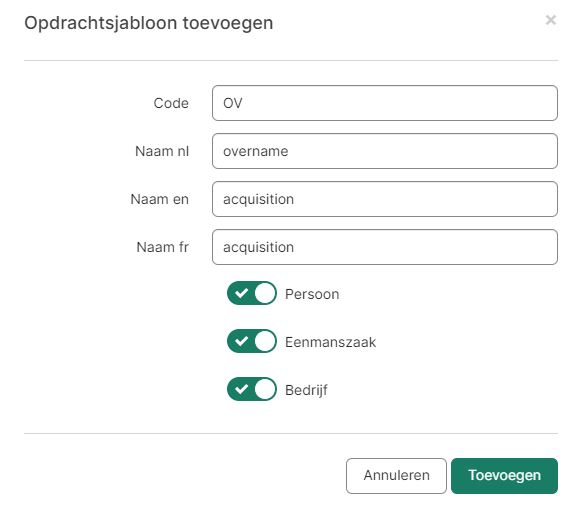This screenshot has width=581, height=505.
Task: Disable the Persoon toggle switch
Action: tap(252, 293)
